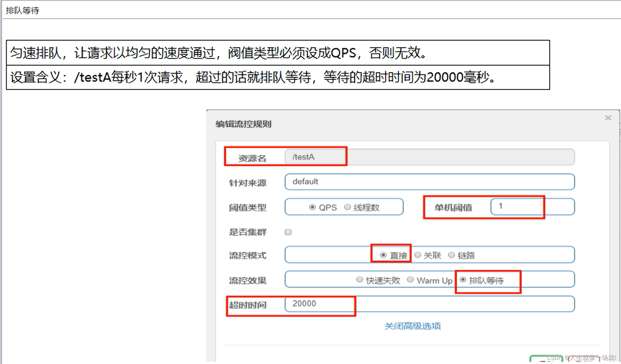Viewport: 621px width, 364px height.
Task: Choose 快速失败 flow control effect
Action: 359,280
